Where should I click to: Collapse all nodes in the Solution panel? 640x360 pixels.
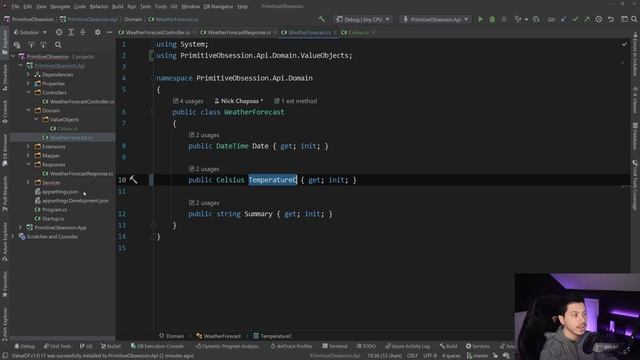(82, 32)
